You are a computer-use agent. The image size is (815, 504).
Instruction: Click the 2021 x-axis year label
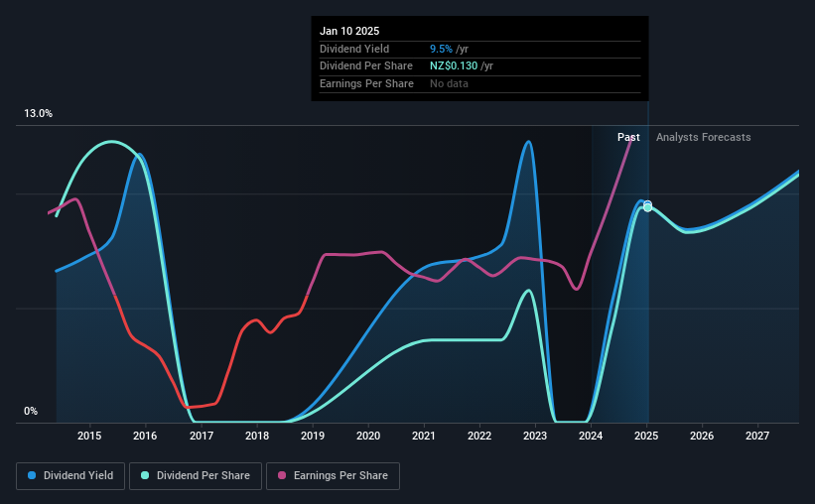click(424, 436)
